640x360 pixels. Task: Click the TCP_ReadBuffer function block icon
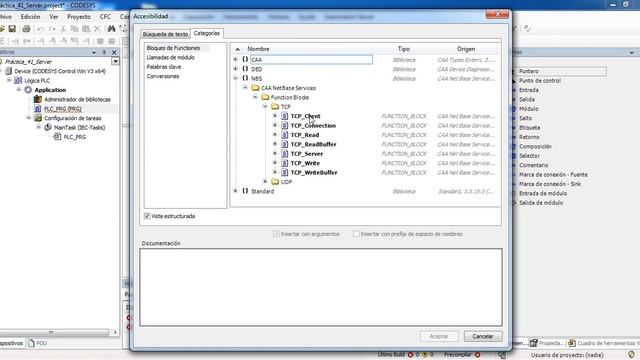click(x=284, y=144)
